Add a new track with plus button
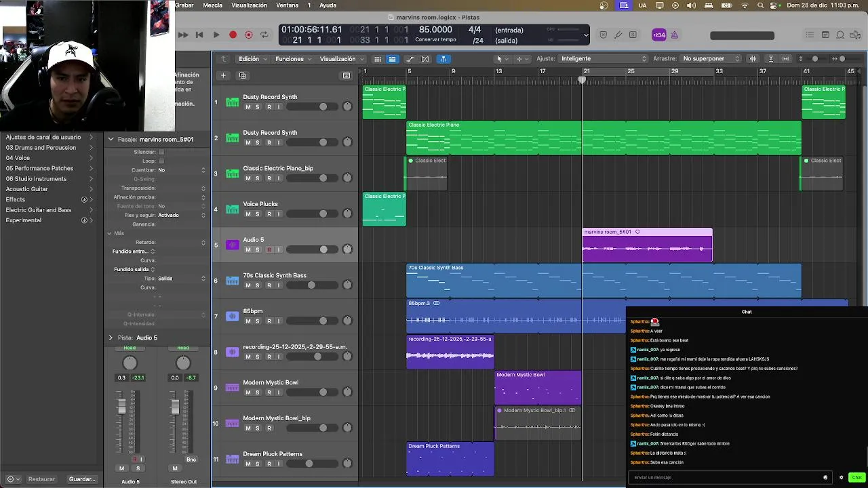This screenshot has height=488, width=868. click(222, 75)
